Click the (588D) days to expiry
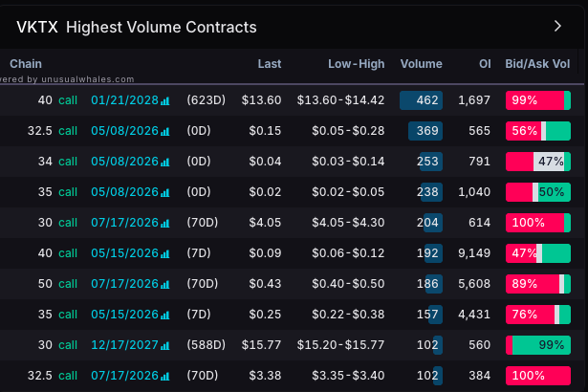Viewport: 588px width, 392px height. (x=207, y=345)
